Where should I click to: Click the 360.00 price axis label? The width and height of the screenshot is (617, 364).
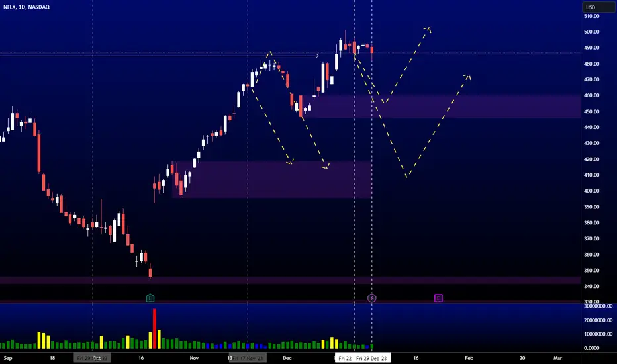[x=591, y=255]
